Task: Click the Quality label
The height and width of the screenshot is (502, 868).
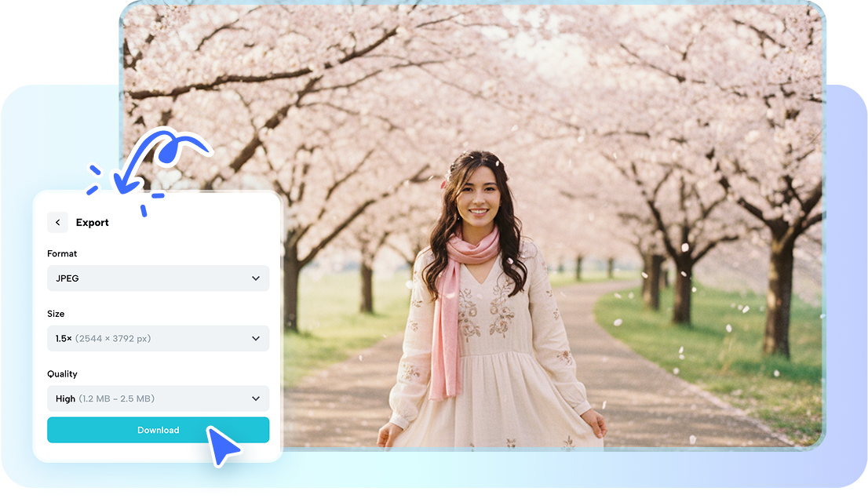Action: tap(62, 374)
